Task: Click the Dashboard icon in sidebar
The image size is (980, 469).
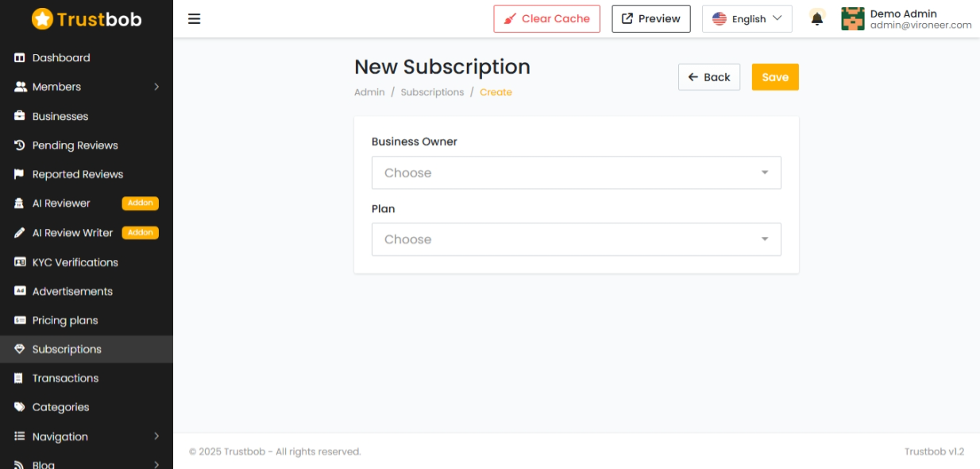Action: (x=20, y=58)
